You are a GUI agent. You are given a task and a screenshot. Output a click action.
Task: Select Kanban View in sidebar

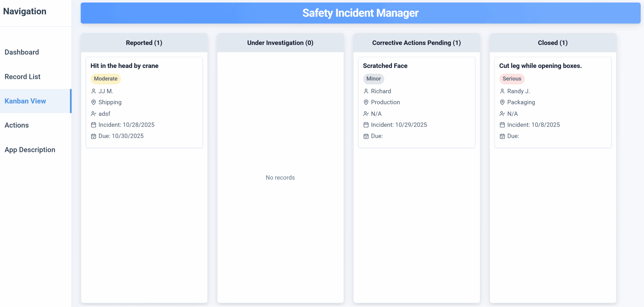36,101
